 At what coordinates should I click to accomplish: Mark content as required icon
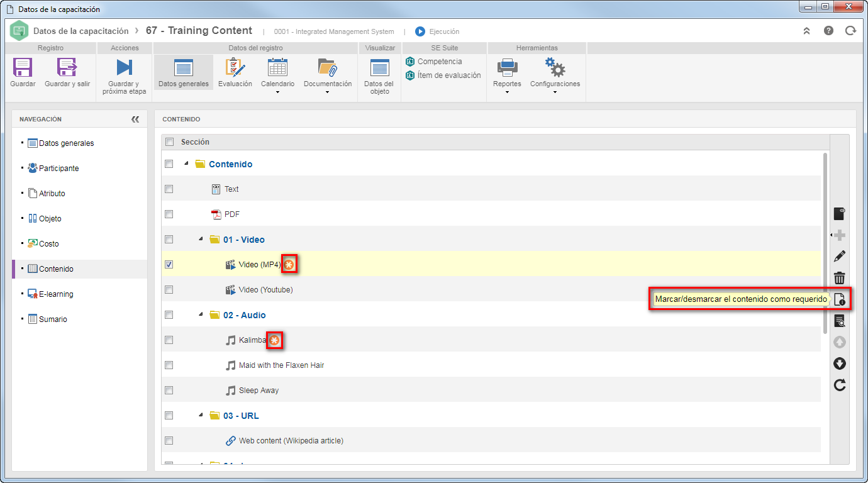click(x=839, y=299)
